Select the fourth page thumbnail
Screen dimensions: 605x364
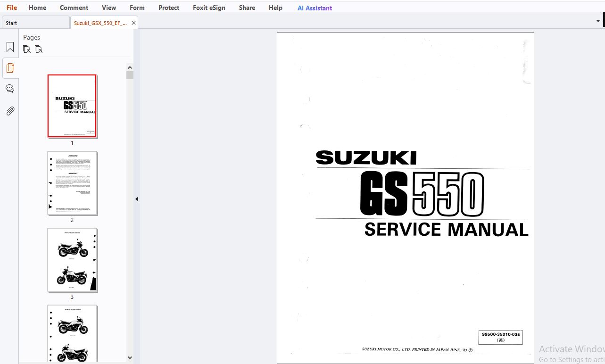(72, 334)
